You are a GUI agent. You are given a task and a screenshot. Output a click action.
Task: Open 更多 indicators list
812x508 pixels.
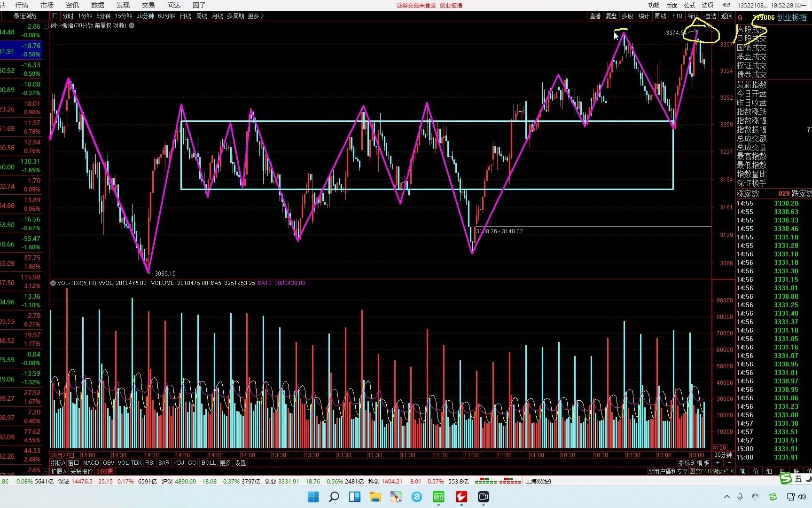225,463
